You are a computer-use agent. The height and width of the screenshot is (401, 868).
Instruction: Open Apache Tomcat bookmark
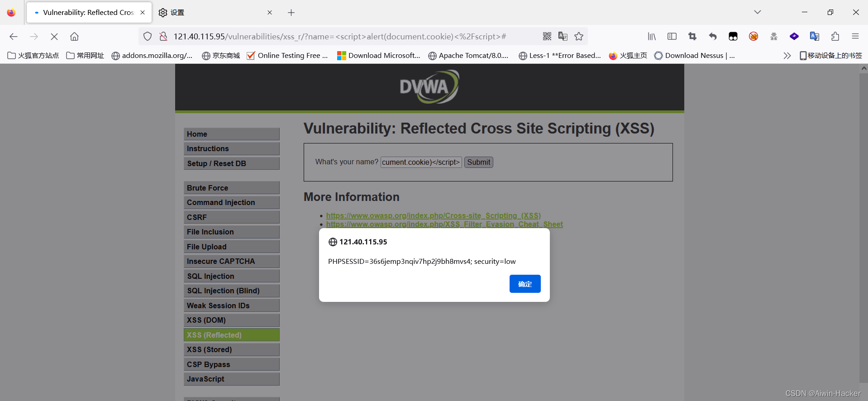468,56
